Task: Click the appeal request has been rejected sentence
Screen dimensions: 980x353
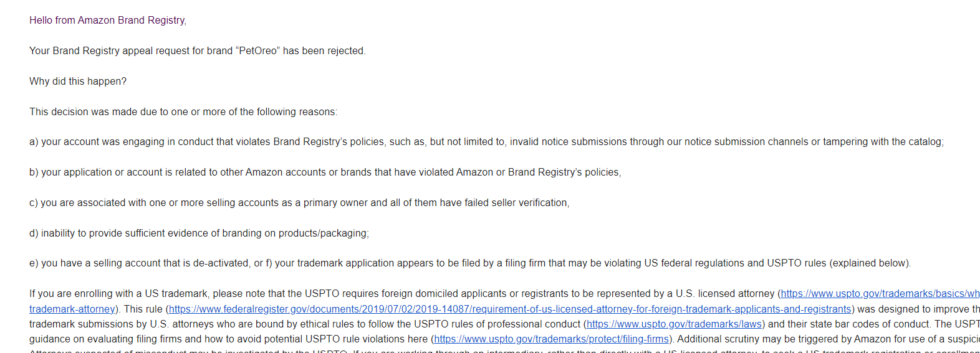Action: click(x=198, y=51)
